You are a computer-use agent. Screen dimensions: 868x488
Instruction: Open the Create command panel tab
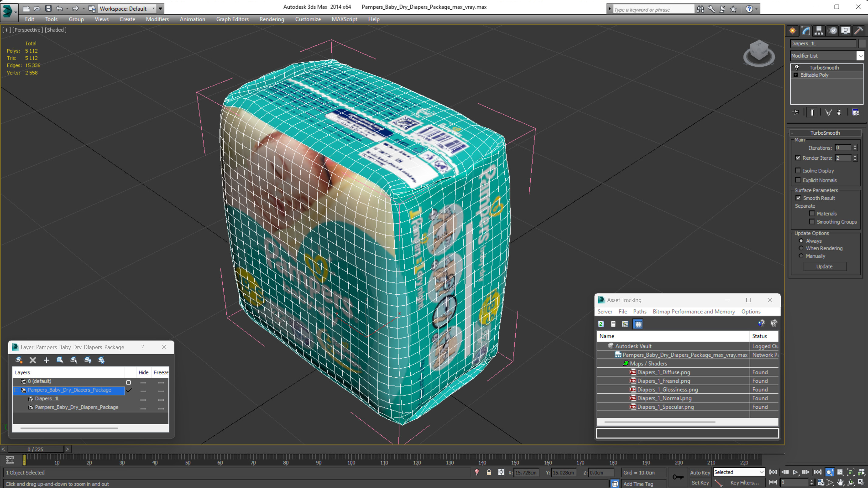pos(793,31)
